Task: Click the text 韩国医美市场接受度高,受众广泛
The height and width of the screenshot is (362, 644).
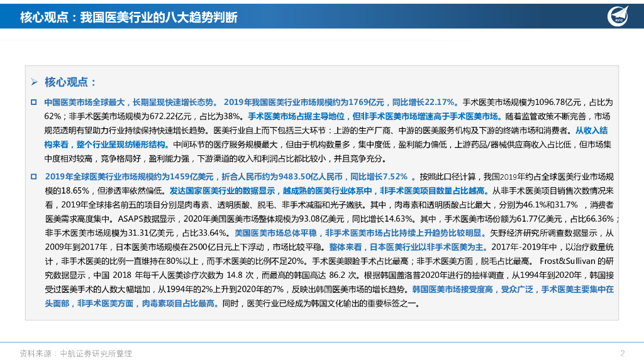Action: tap(472, 289)
